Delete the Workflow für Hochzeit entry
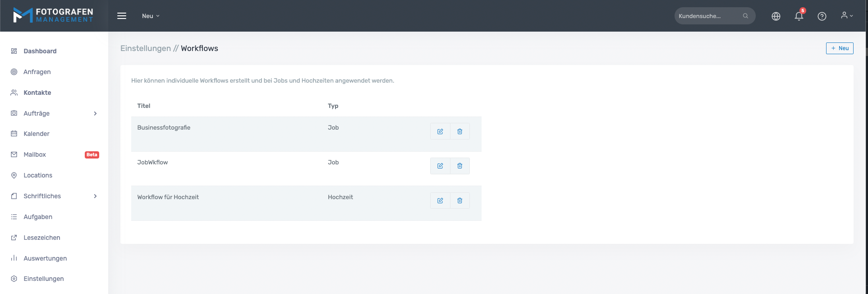 [459, 201]
